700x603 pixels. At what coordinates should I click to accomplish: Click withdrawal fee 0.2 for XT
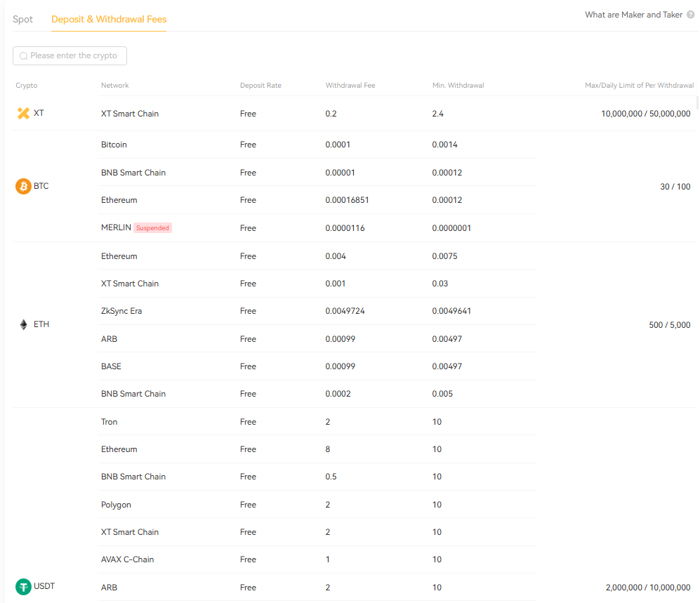(331, 114)
